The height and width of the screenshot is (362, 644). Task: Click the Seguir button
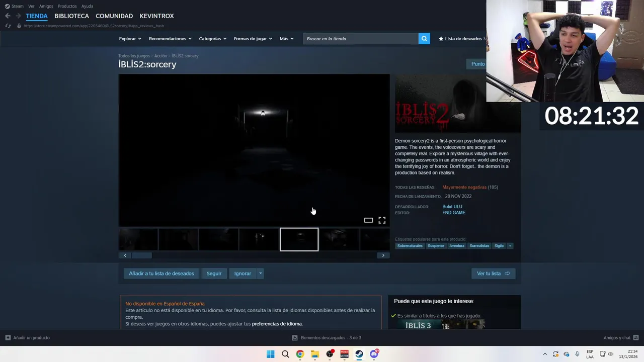214,274
